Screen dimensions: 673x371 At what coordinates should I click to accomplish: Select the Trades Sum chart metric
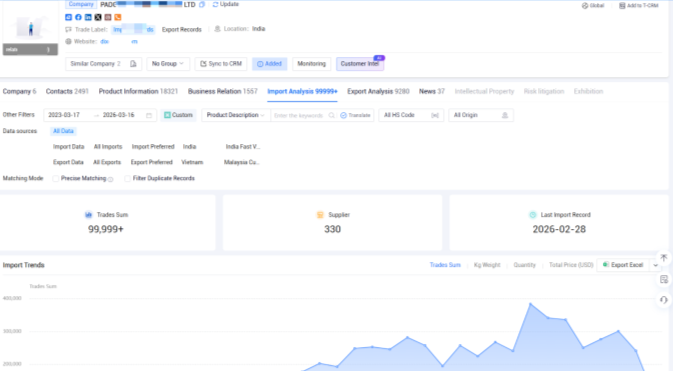[445, 265]
